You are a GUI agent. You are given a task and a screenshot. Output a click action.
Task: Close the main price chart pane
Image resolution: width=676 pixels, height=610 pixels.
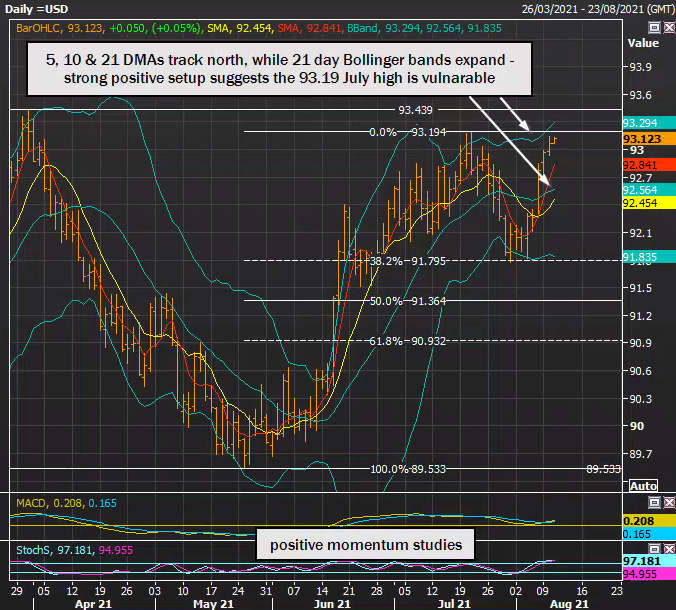[x=669, y=28]
